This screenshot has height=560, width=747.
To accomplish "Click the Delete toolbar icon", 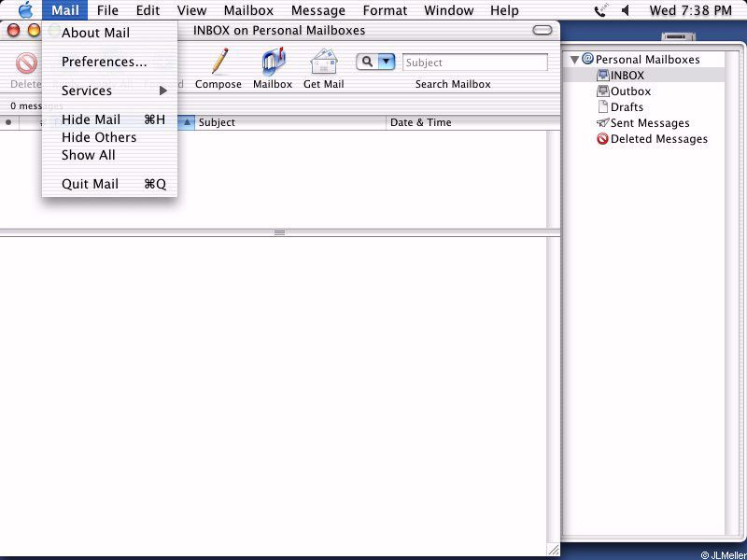I will [x=26, y=63].
